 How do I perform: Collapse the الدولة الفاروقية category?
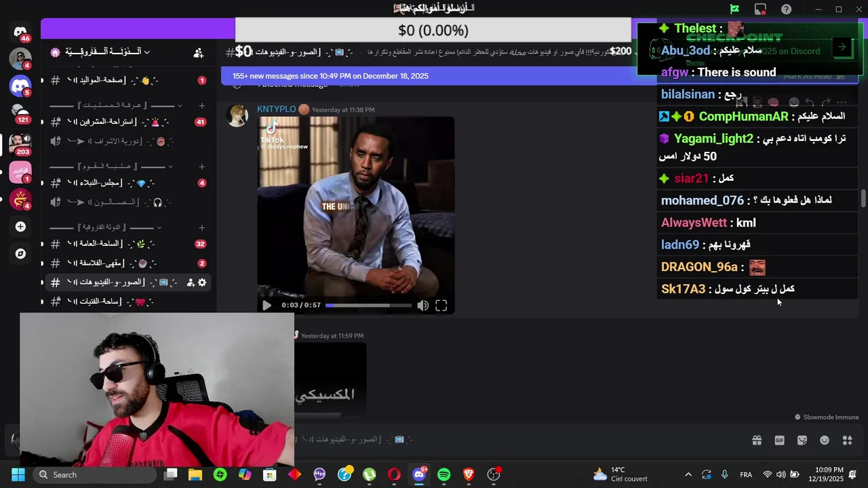(x=159, y=228)
